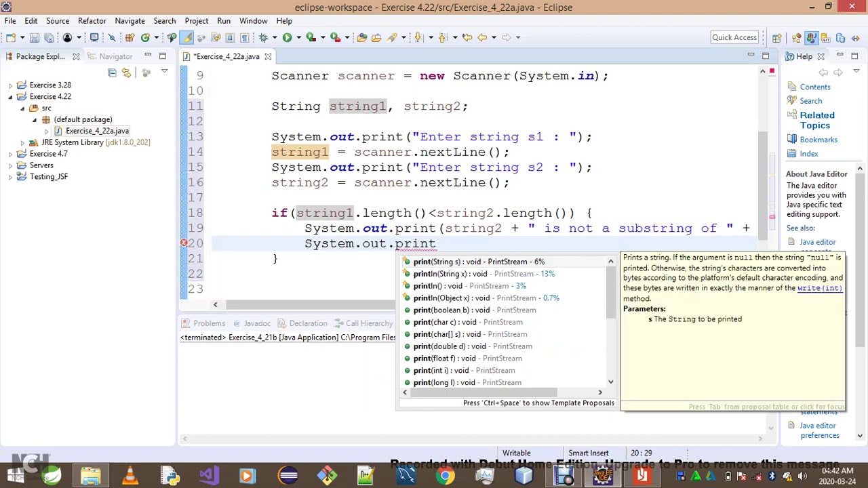Image resolution: width=868 pixels, height=488 pixels.
Task: Open the dropdown next to New icon
Action: coord(22,37)
